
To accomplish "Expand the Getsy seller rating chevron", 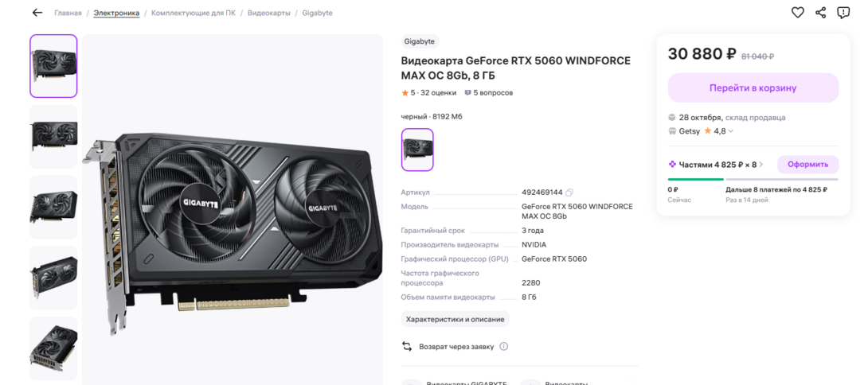I will coord(731,132).
